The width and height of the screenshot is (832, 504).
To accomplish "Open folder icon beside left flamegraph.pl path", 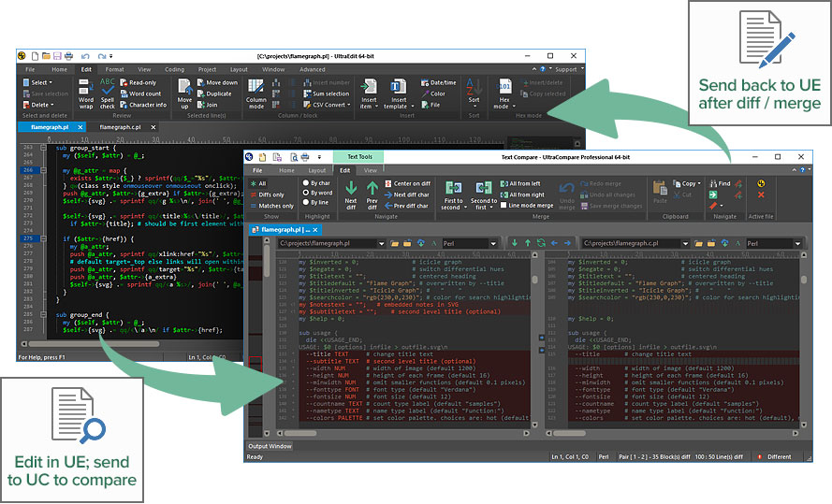I will coord(394,243).
